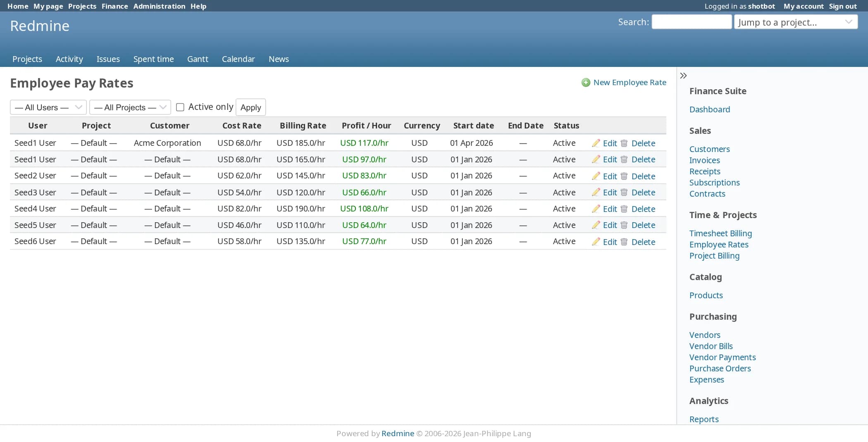Click trash icon in Acme Corporation row
Viewport: 868px width, 442px height.
click(x=624, y=143)
